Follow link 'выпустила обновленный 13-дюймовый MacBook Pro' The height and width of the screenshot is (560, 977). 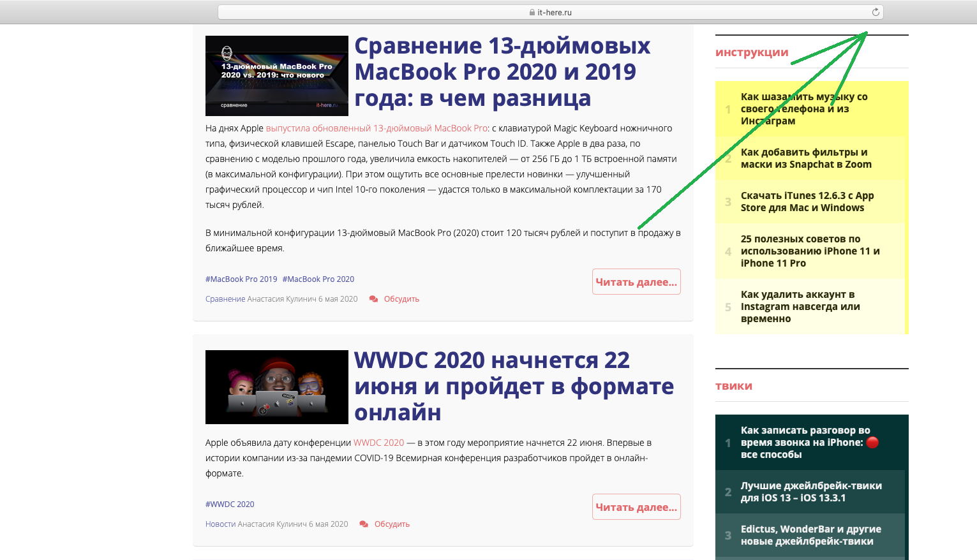(377, 128)
